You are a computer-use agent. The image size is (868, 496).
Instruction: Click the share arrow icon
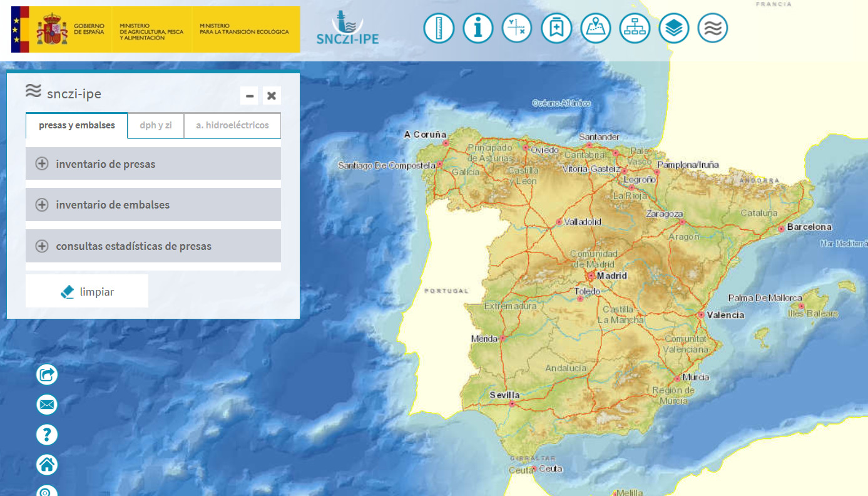click(x=47, y=375)
